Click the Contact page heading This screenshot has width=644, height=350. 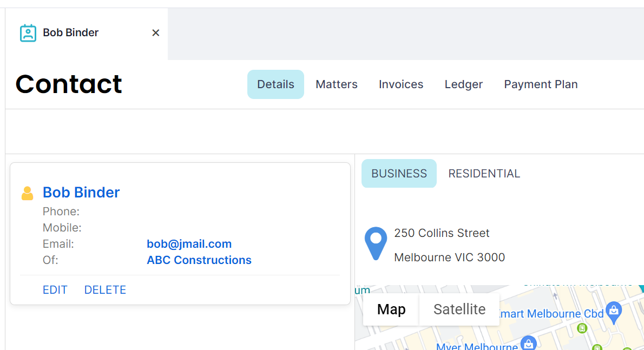(x=69, y=84)
